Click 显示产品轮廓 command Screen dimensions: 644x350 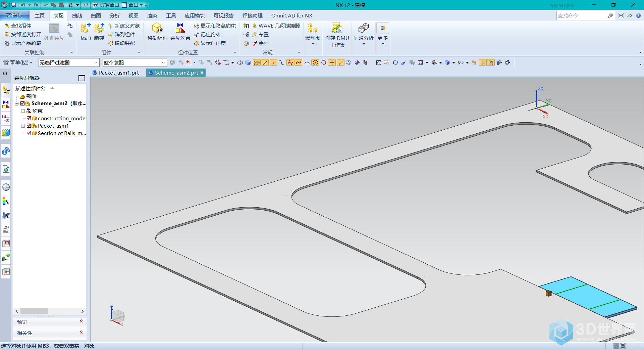(x=23, y=43)
